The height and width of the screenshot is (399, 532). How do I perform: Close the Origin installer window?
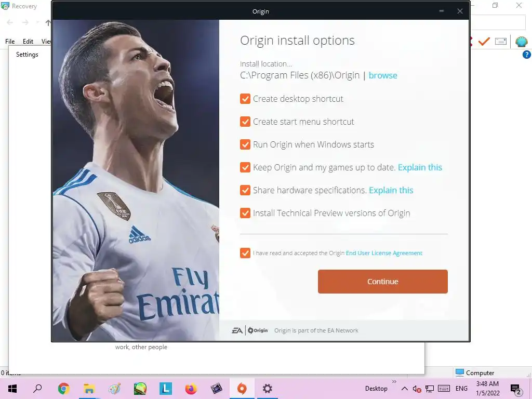pyautogui.click(x=460, y=11)
